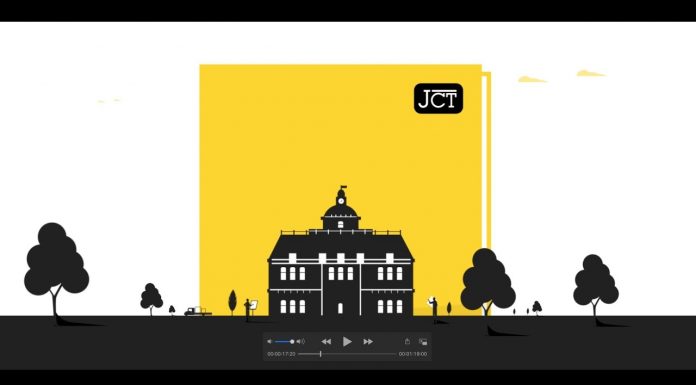Click the person holding a drawing board

coord(248,309)
